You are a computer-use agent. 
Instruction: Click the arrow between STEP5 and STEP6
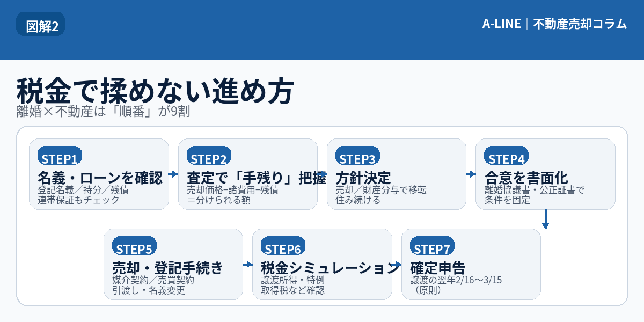[x=247, y=265]
